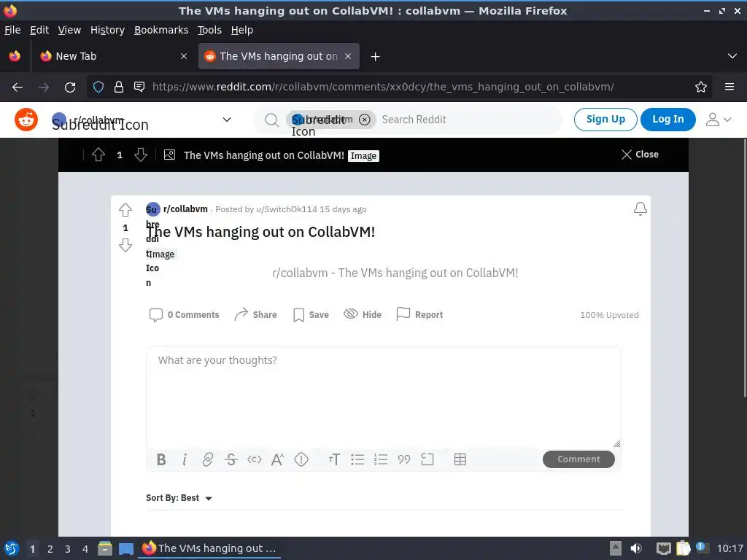Open the taskbar volume control
747x560 pixels.
636,548
